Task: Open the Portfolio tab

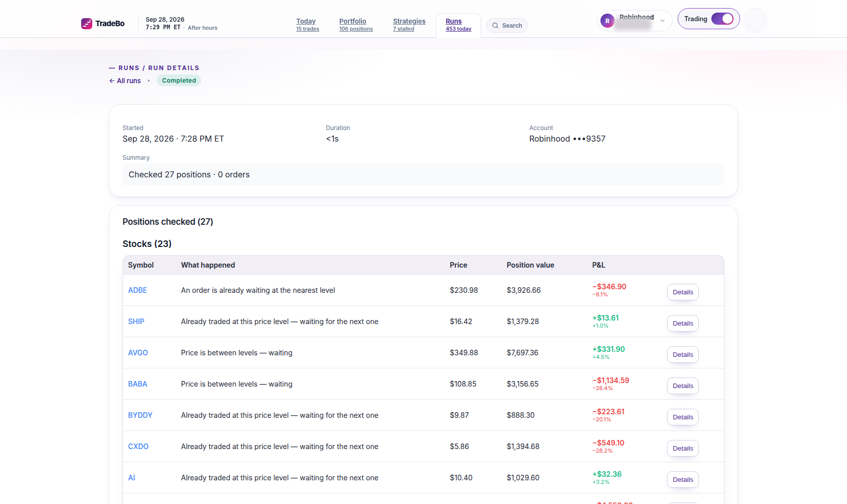Action: 356,25
